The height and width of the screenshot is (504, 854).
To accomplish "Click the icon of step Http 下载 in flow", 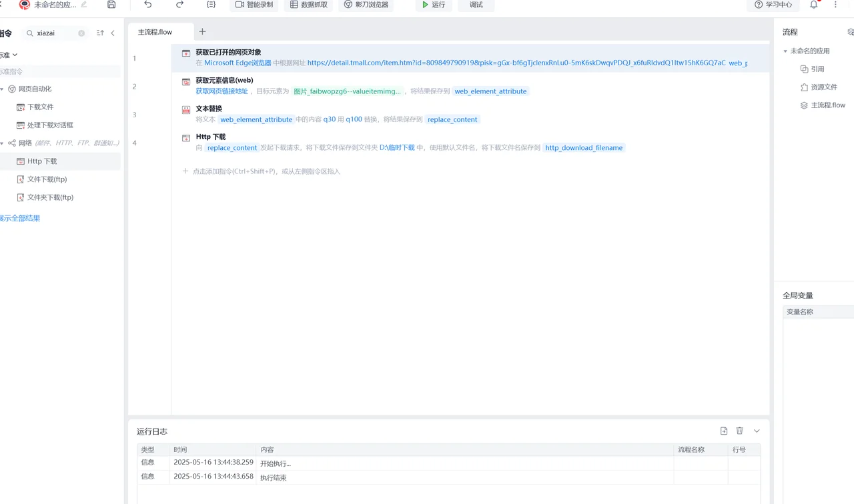I will tap(186, 138).
